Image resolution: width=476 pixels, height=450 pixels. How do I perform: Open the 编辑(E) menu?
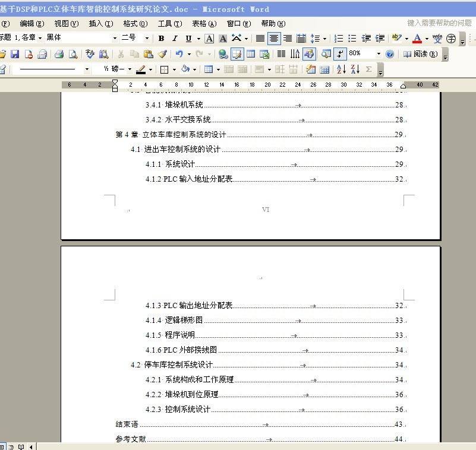32,24
